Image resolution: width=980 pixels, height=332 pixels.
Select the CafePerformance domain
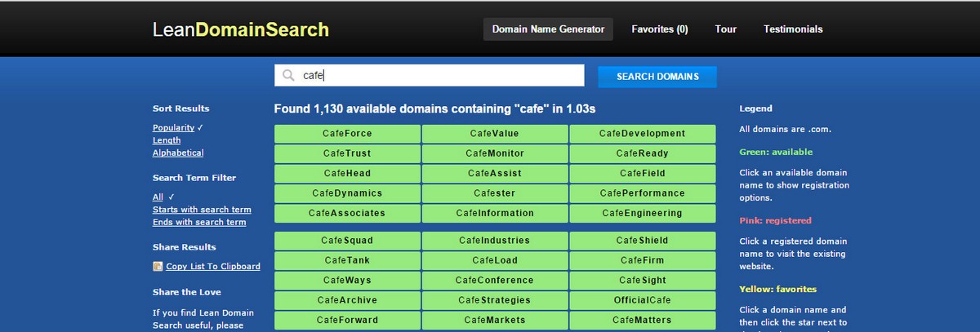point(643,193)
